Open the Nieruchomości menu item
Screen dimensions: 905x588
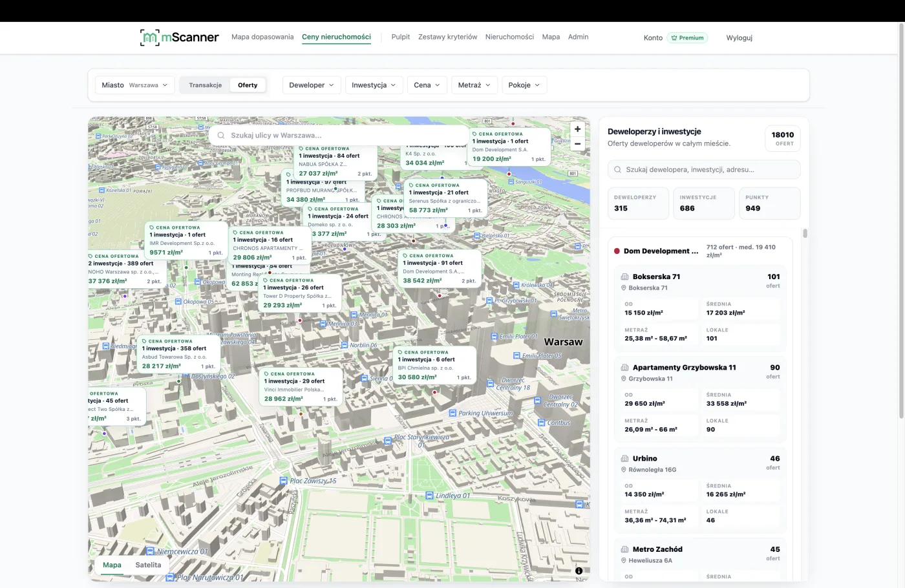coord(509,37)
